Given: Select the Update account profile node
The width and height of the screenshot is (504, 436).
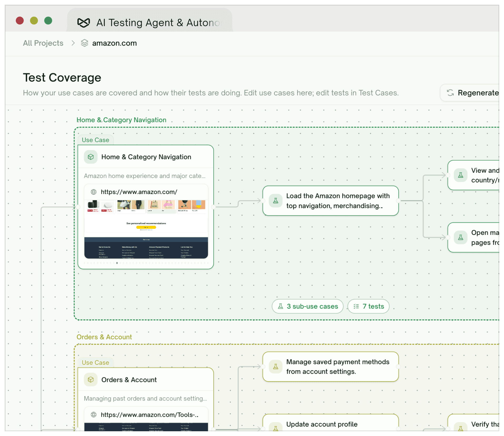Looking at the screenshot, I should [x=330, y=423].
